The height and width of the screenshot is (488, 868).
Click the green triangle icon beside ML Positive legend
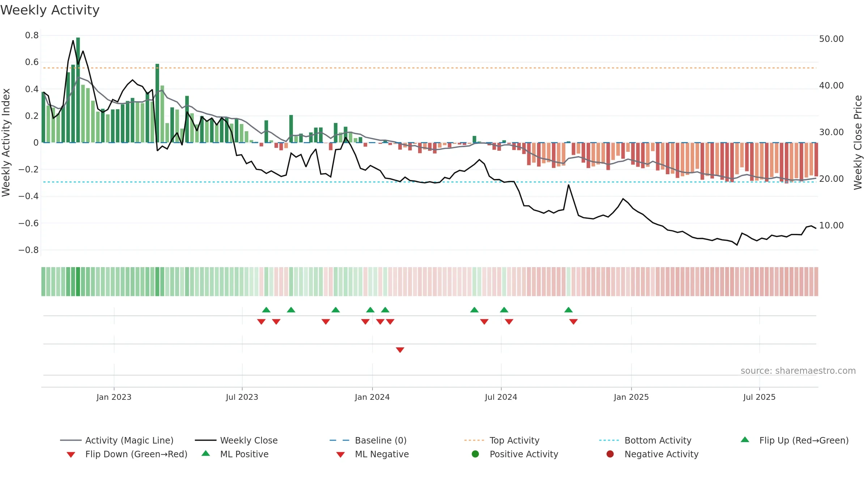pyautogui.click(x=206, y=453)
